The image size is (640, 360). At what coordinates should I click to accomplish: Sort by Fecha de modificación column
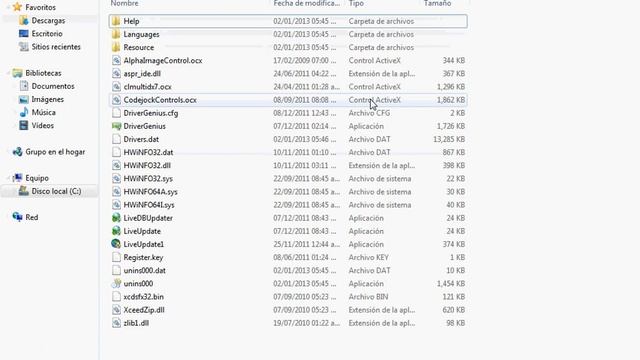[307, 3]
